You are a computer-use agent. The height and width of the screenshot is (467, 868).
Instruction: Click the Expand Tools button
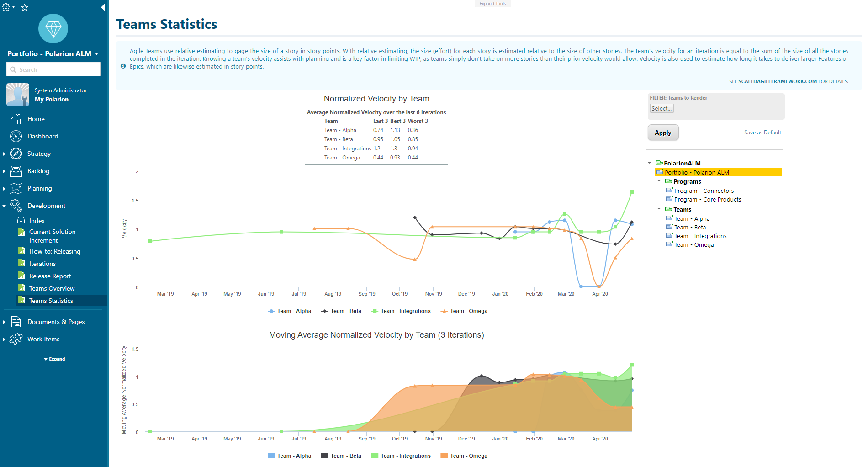point(492,3)
